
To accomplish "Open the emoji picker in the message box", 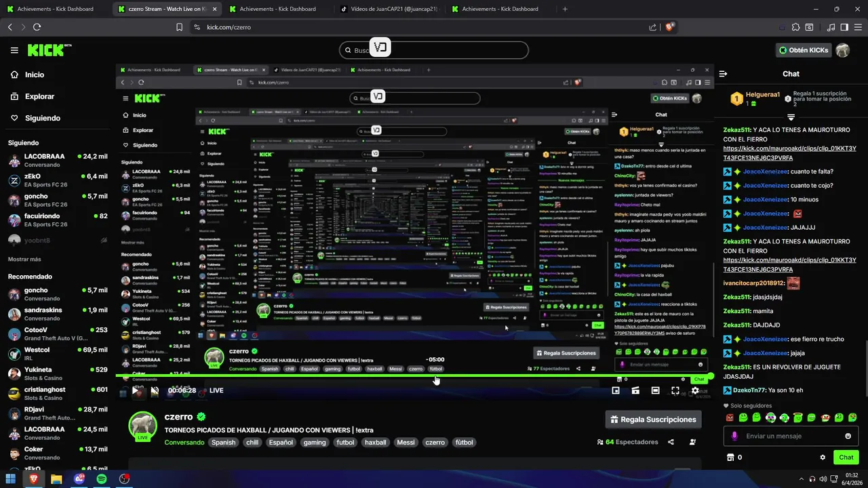I will click(848, 436).
